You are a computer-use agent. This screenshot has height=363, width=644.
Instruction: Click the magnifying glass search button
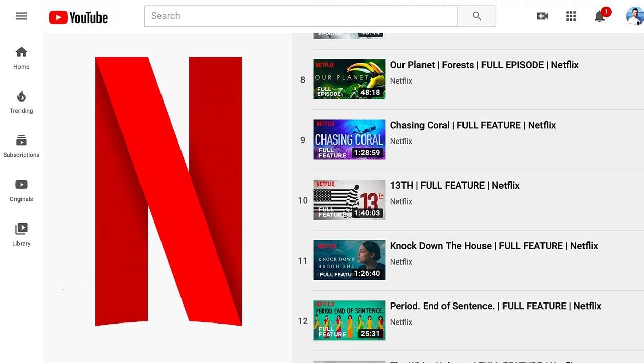(477, 16)
